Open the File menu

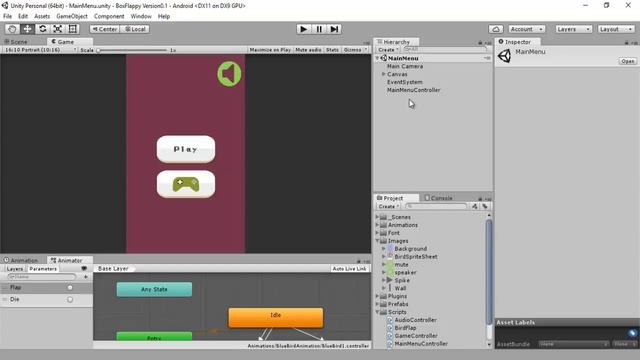(7, 16)
